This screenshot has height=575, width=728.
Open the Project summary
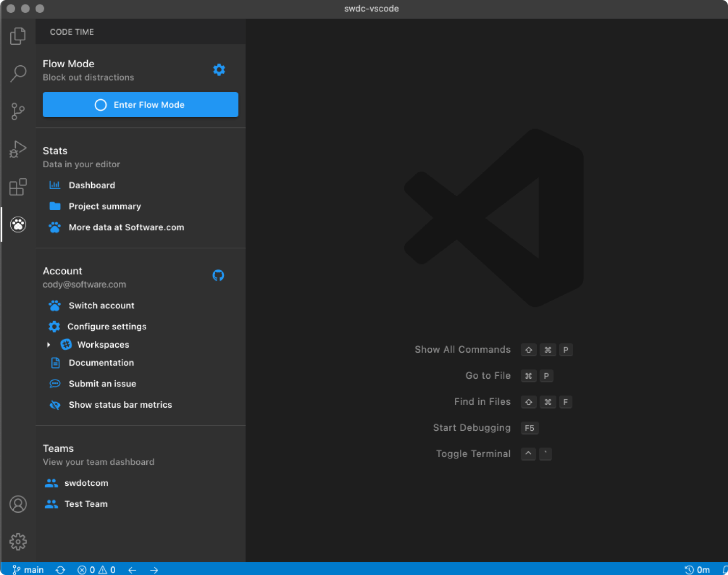point(105,206)
